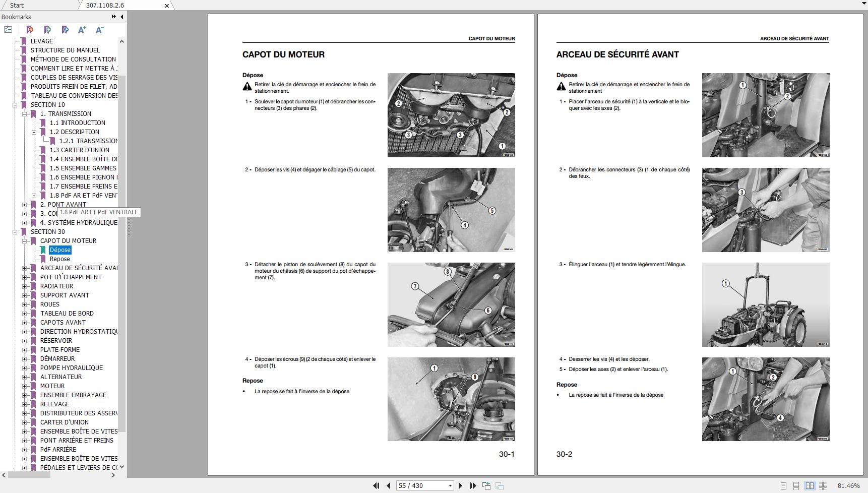Open the page number dropdown

click(450, 485)
